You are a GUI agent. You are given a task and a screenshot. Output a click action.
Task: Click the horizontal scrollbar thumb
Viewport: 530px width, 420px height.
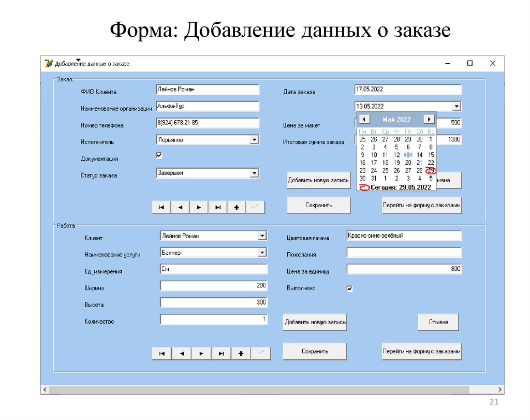point(259,389)
